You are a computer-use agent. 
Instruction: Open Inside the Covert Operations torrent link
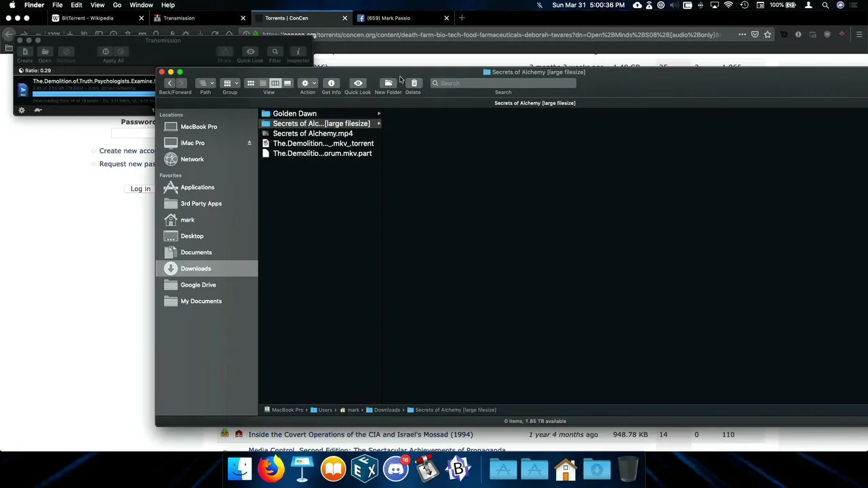[361, 434]
